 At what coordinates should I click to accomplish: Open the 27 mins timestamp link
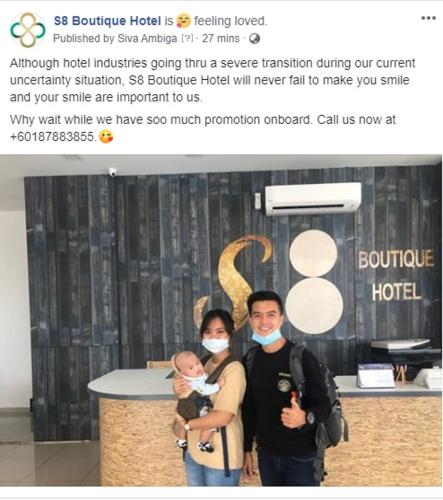point(221,39)
